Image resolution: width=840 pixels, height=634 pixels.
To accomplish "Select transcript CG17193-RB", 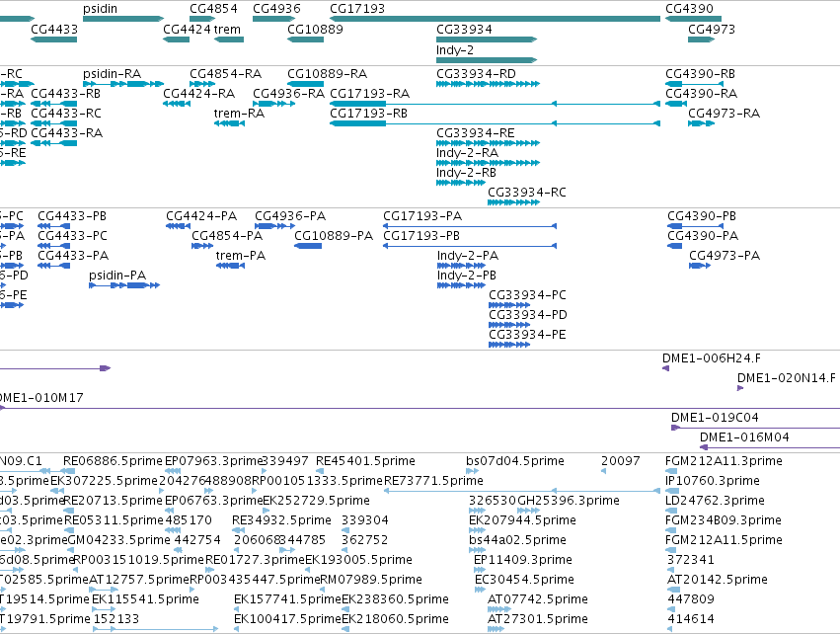I will (x=495, y=123).
